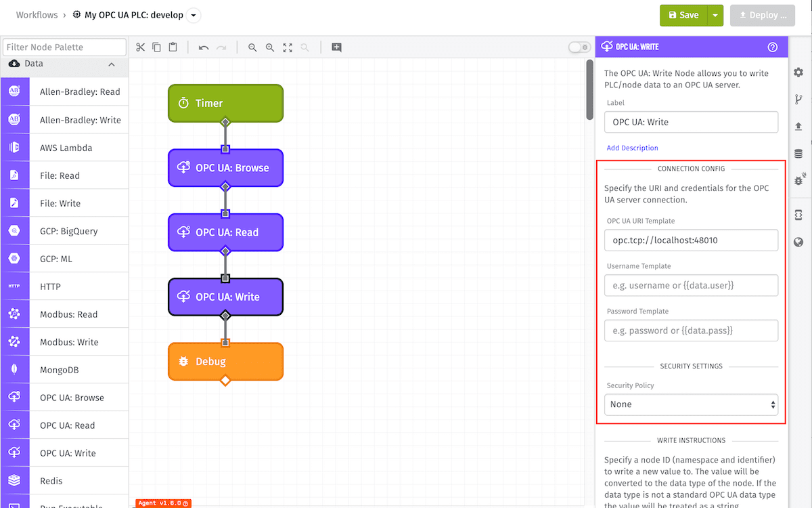Open the debug bug icon in sidebar
The image size is (812, 508).
pyautogui.click(x=798, y=180)
